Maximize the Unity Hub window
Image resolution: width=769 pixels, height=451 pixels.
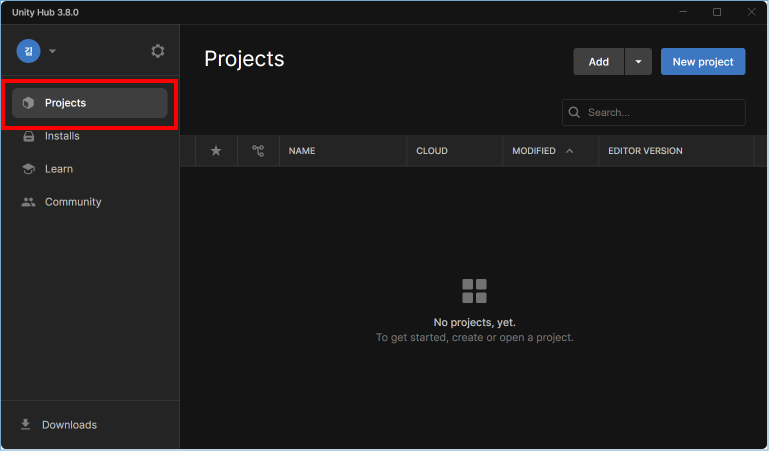point(717,12)
